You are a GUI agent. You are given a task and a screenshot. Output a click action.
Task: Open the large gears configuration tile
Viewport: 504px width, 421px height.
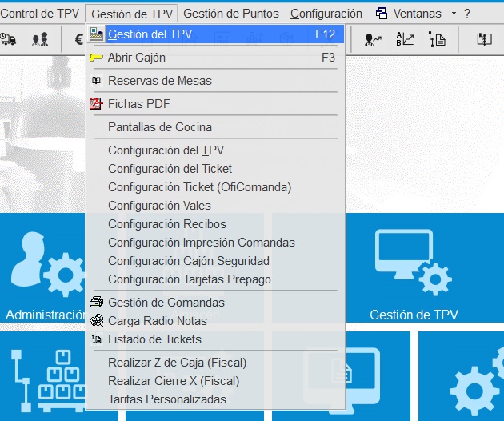[x=462, y=376]
